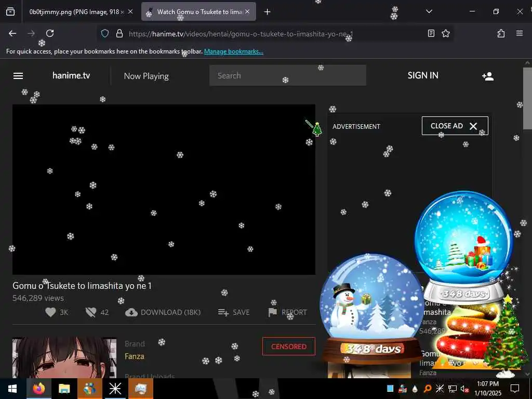Viewport: 532px width, 399px height.
Task: Open File Explorer from the taskbar
Action: pos(64,389)
